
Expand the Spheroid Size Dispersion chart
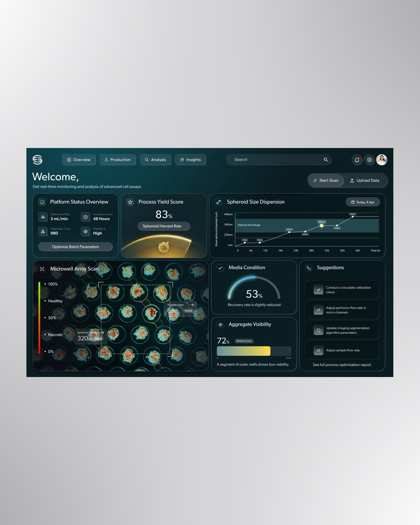click(219, 202)
